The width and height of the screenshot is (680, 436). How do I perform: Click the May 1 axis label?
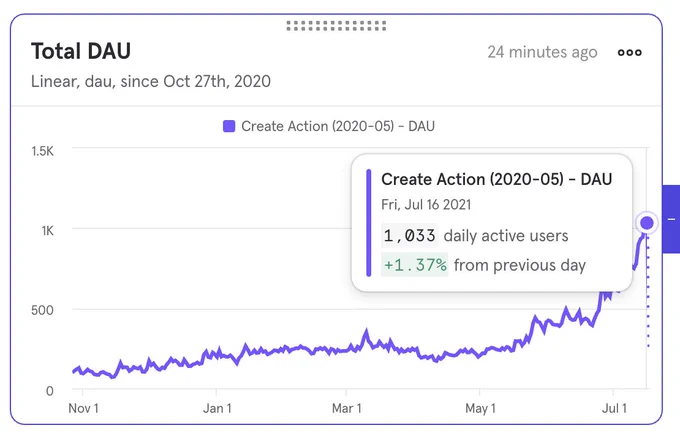(x=480, y=408)
